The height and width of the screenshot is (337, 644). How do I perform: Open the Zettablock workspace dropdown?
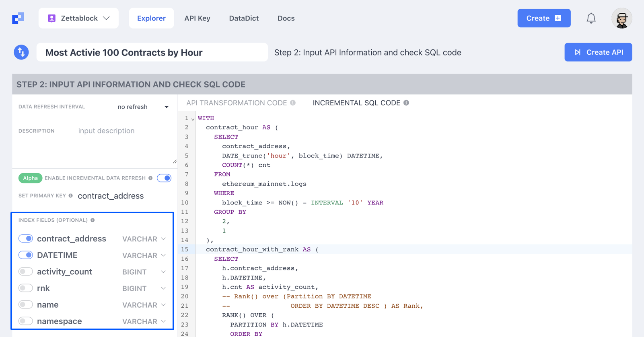tap(78, 18)
